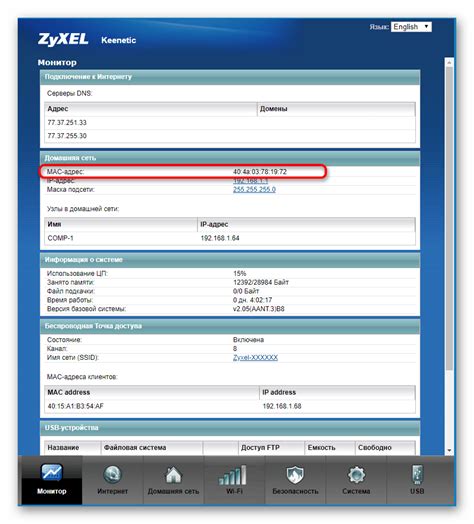This screenshot has width=474, height=524.
Task: Open the USB stick icon
Action: click(417, 474)
